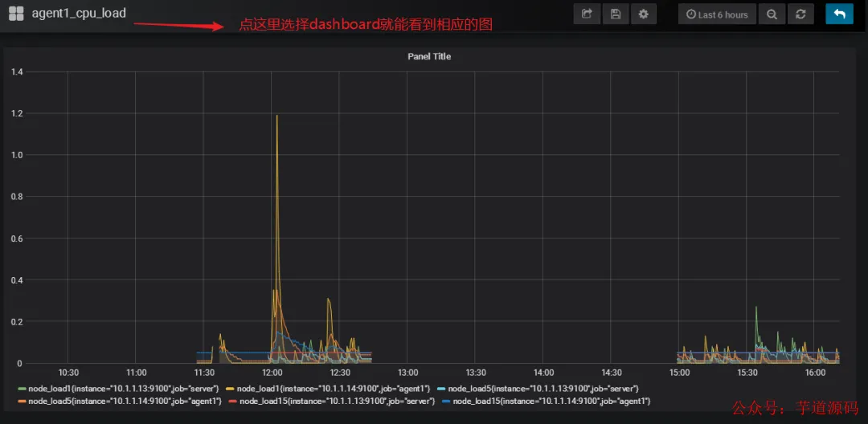Toggle node_load1 server series in legend
Screen dimensions: 868x424
[x=124, y=389]
